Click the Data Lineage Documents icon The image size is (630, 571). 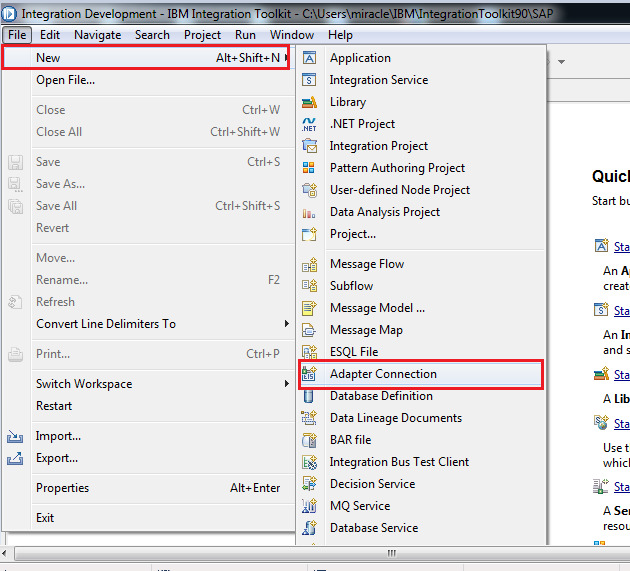point(309,418)
